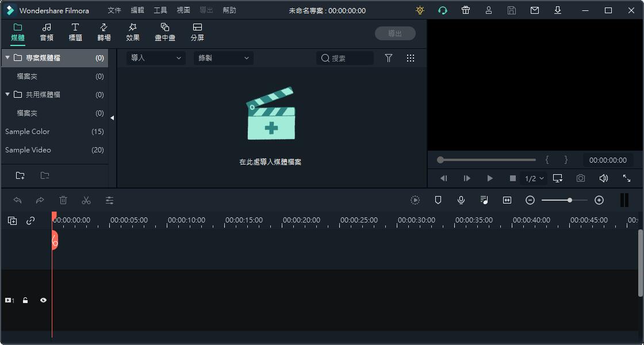Open the 工具 menu in the menu bar

[x=160, y=10]
